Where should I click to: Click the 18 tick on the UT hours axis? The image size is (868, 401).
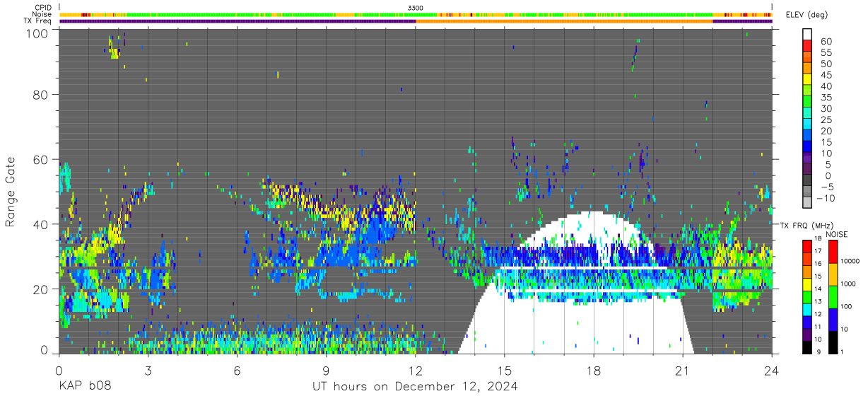[594, 370]
